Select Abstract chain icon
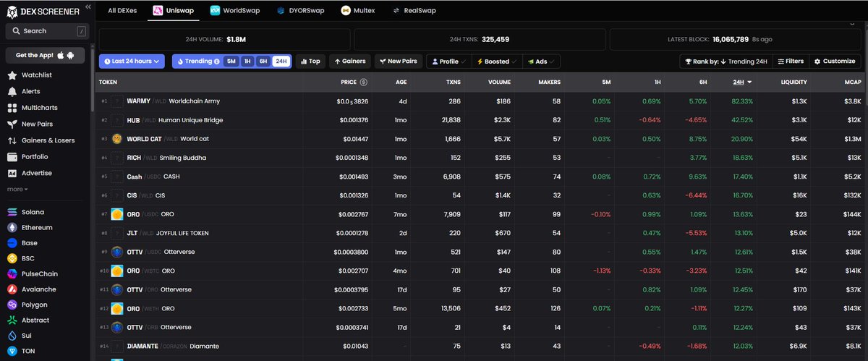 [12, 320]
